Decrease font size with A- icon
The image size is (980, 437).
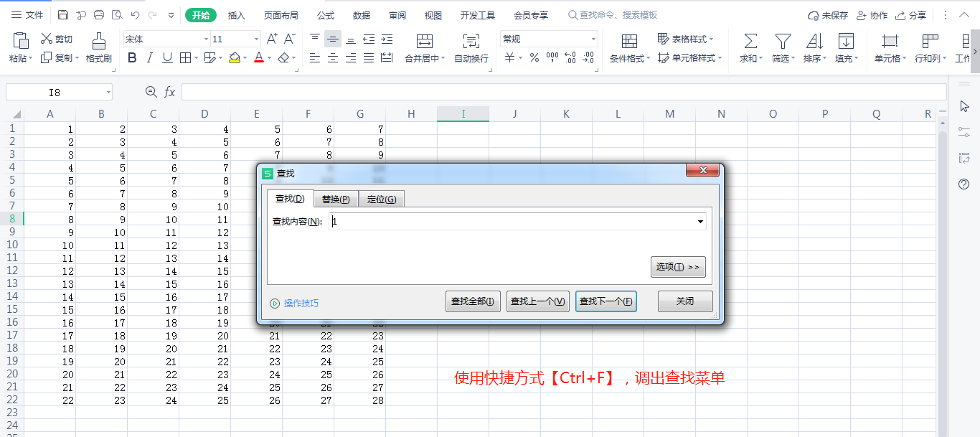(289, 39)
